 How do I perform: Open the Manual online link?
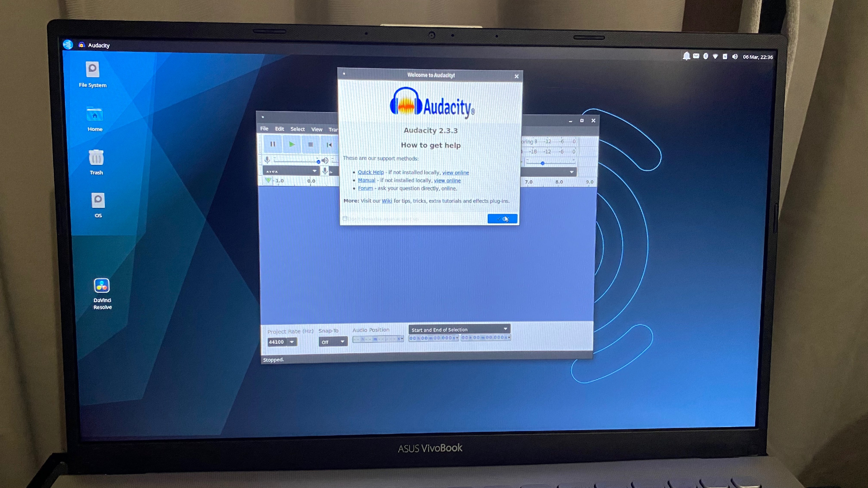447,180
